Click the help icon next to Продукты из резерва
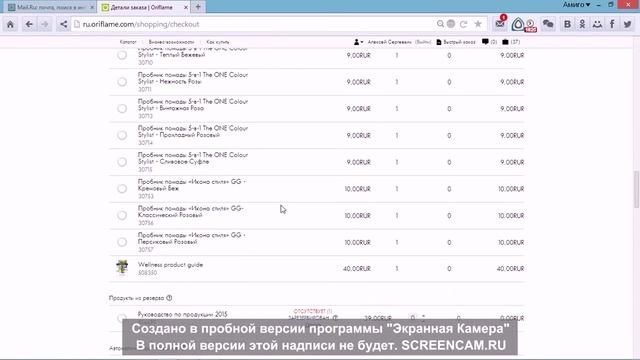 [x=169, y=298]
